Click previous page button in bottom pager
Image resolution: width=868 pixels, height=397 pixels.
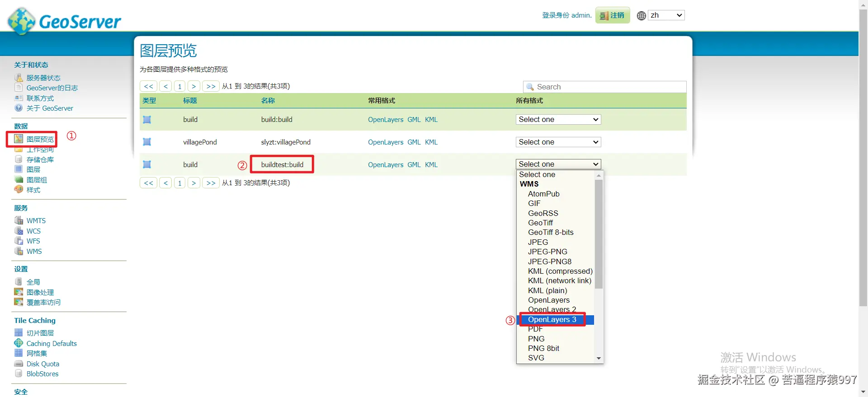(x=165, y=183)
